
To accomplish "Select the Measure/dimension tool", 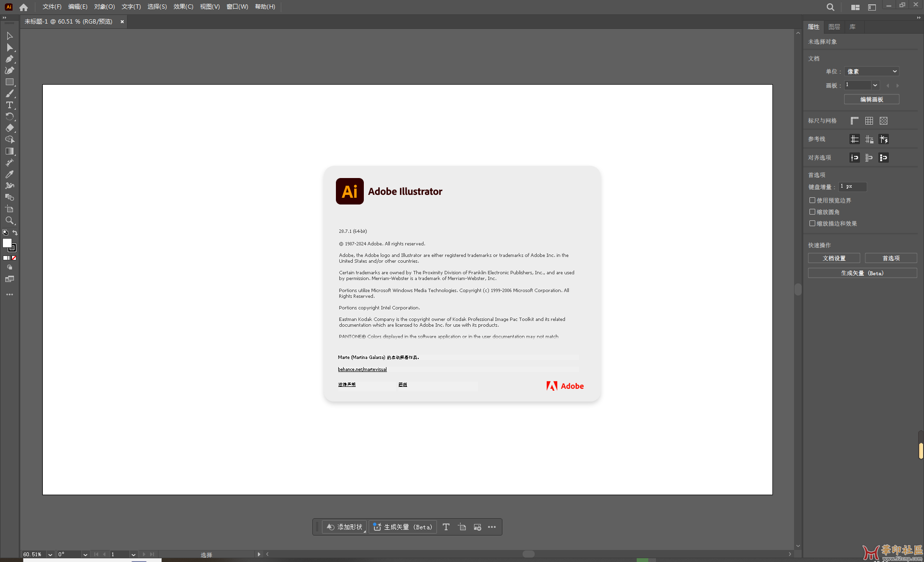I will pyautogui.click(x=9, y=163).
